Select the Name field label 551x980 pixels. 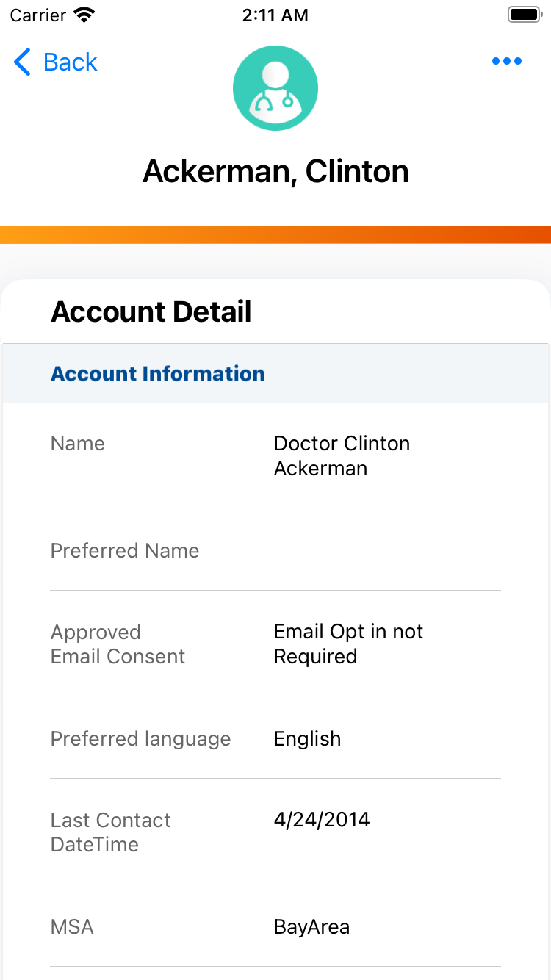pos(78,444)
